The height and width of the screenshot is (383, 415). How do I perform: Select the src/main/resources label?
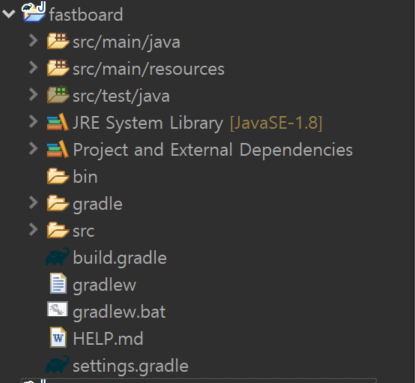148,69
